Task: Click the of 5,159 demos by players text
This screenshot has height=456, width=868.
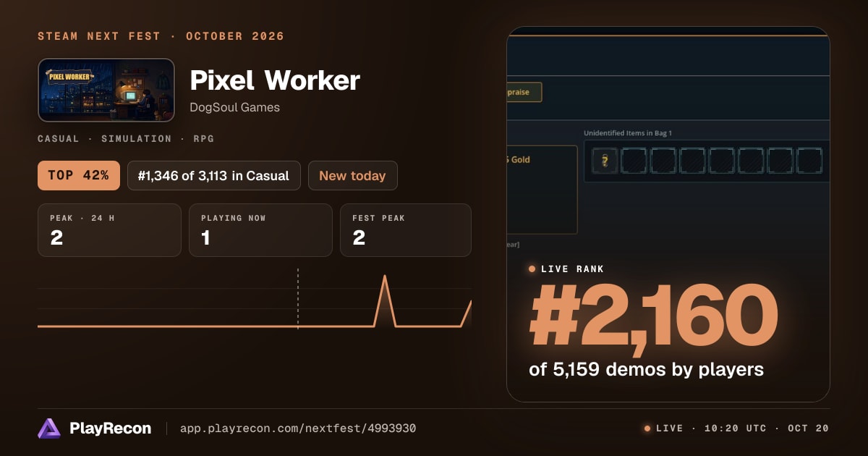Action: point(647,369)
